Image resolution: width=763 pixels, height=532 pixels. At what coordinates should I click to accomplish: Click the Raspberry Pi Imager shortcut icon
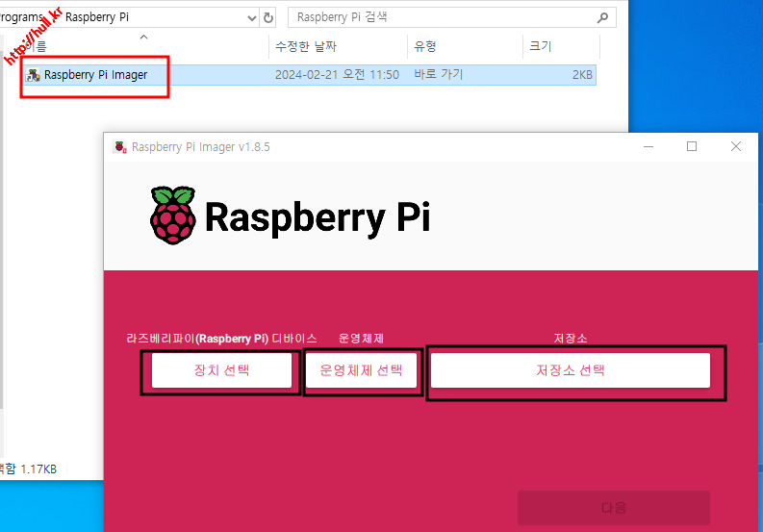(x=34, y=75)
